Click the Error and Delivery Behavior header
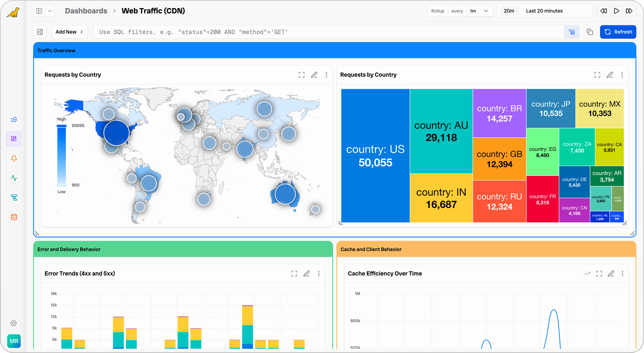This screenshot has height=353, width=644. click(183, 249)
